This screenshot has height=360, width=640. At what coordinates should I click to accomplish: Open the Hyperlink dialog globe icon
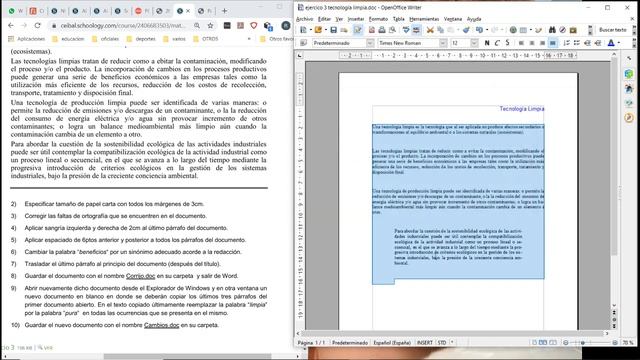coord(513,30)
